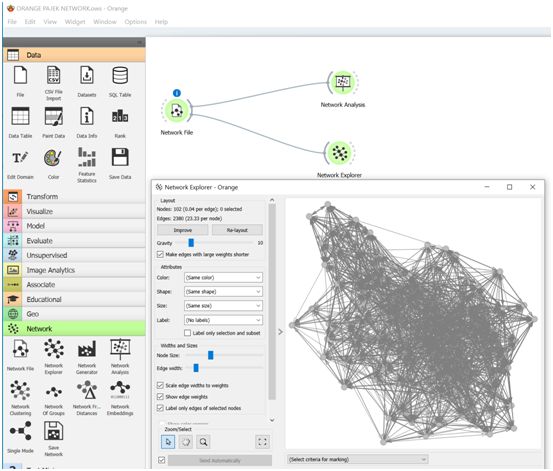Select Network Explorer node on canvas
This screenshot has height=471, width=553.
[340, 153]
